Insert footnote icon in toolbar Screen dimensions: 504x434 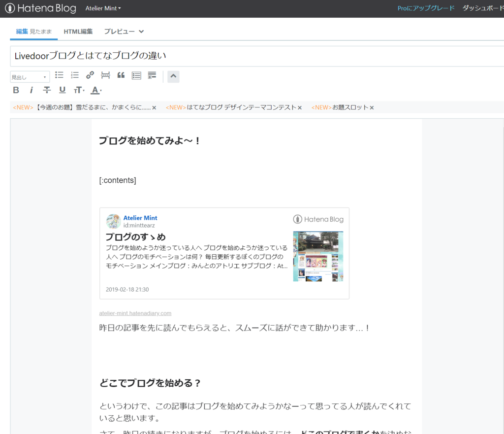[x=152, y=75]
